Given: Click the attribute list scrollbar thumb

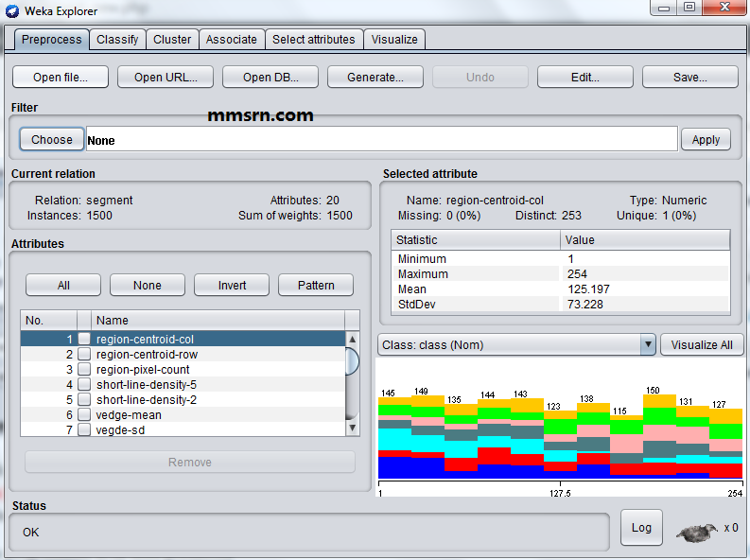Looking at the screenshot, I should 352,361.
